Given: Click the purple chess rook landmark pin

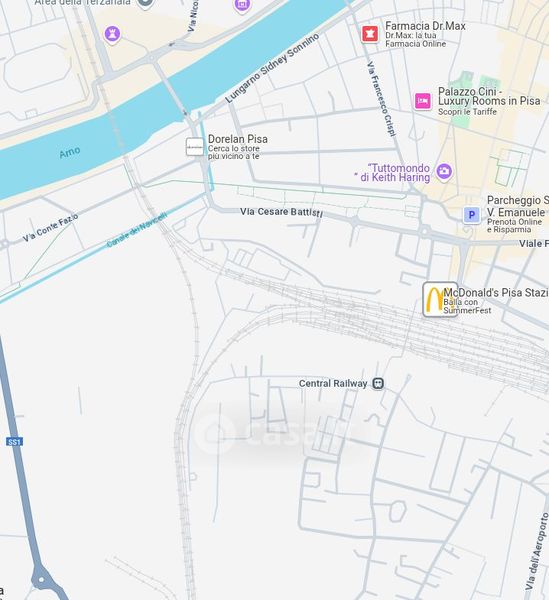Looking at the screenshot, I should 112,35.
